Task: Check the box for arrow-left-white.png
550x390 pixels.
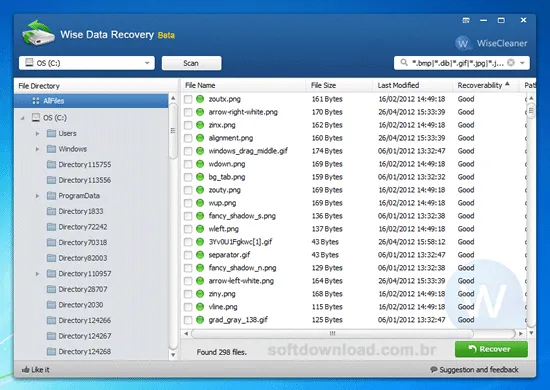Action: [x=188, y=281]
